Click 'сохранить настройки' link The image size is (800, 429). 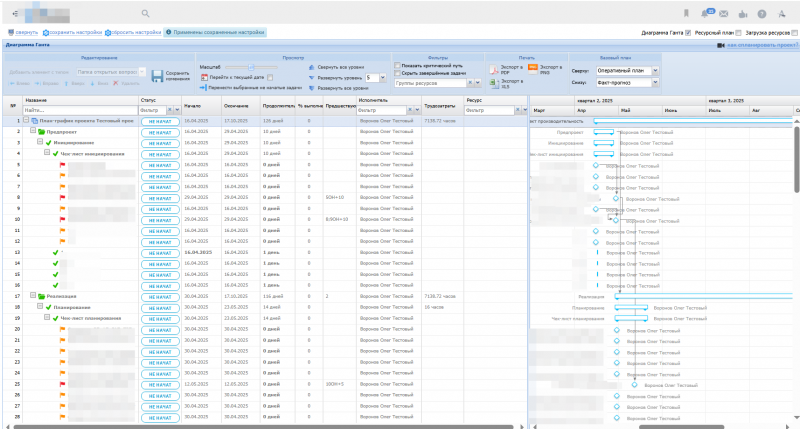[x=76, y=33]
